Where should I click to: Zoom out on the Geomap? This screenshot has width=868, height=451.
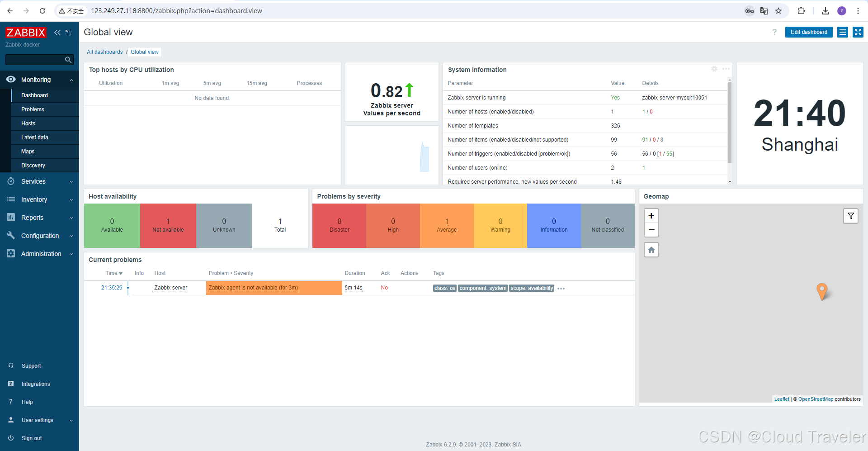pos(651,230)
